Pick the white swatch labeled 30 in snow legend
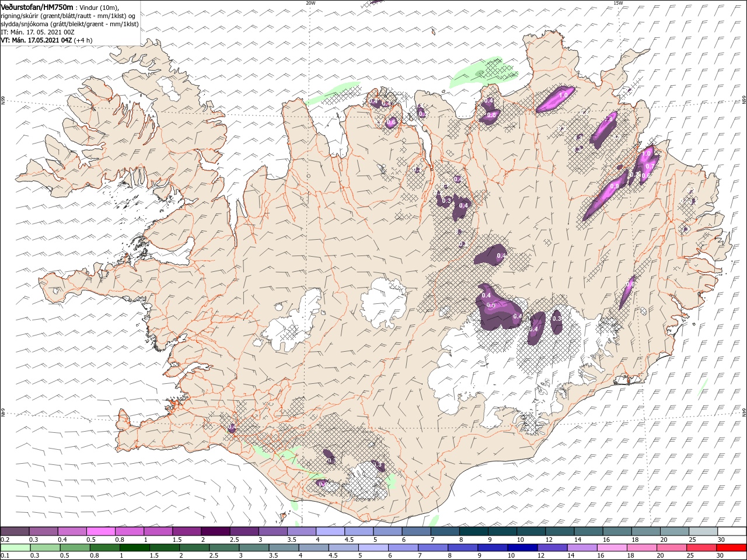747x560 pixels. (731, 531)
